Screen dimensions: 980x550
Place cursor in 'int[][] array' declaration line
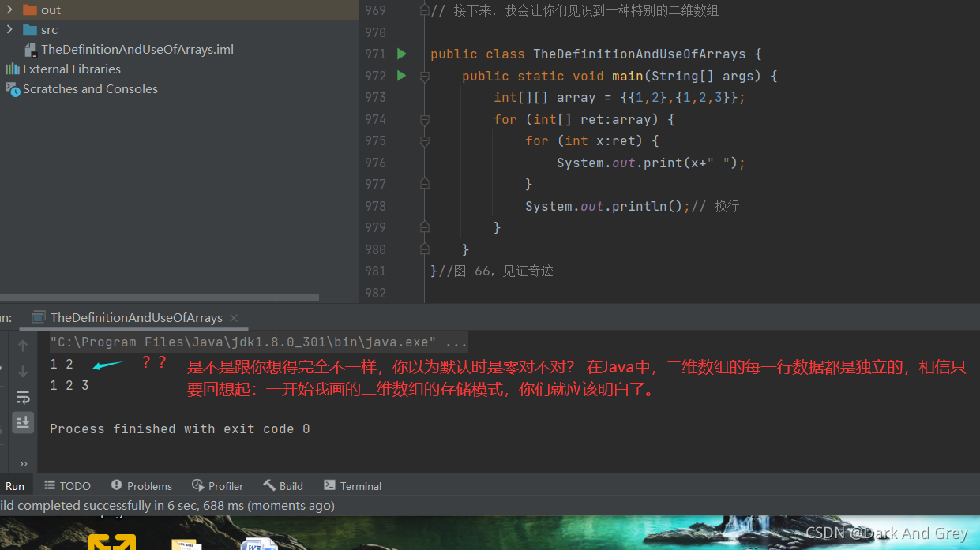click(619, 98)
